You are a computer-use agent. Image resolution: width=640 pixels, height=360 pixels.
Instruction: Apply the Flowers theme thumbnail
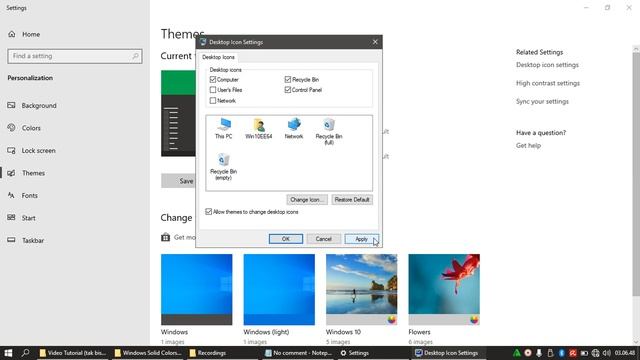pos(444,289)
